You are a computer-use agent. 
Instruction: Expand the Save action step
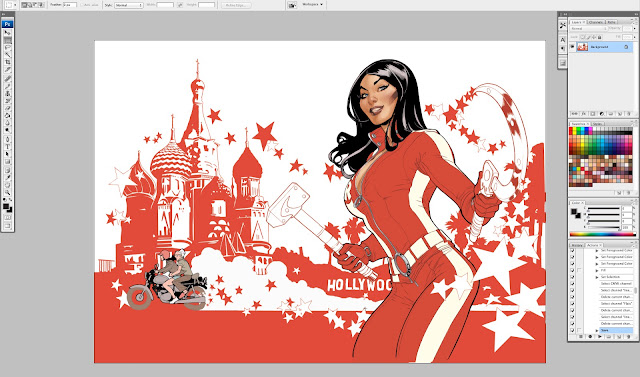[597, 330]
